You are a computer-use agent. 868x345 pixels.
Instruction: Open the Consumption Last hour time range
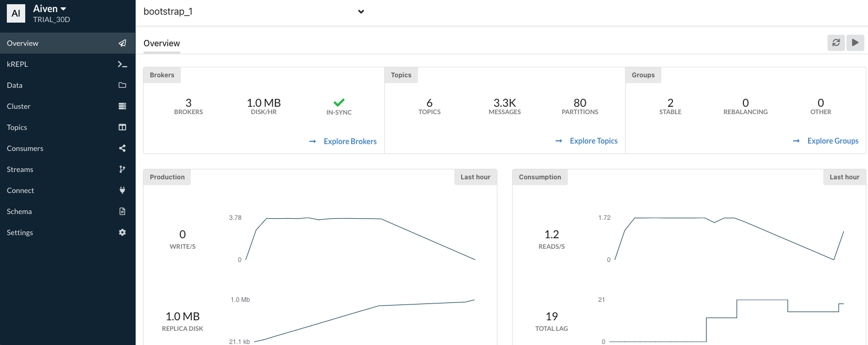coord(844,177)
